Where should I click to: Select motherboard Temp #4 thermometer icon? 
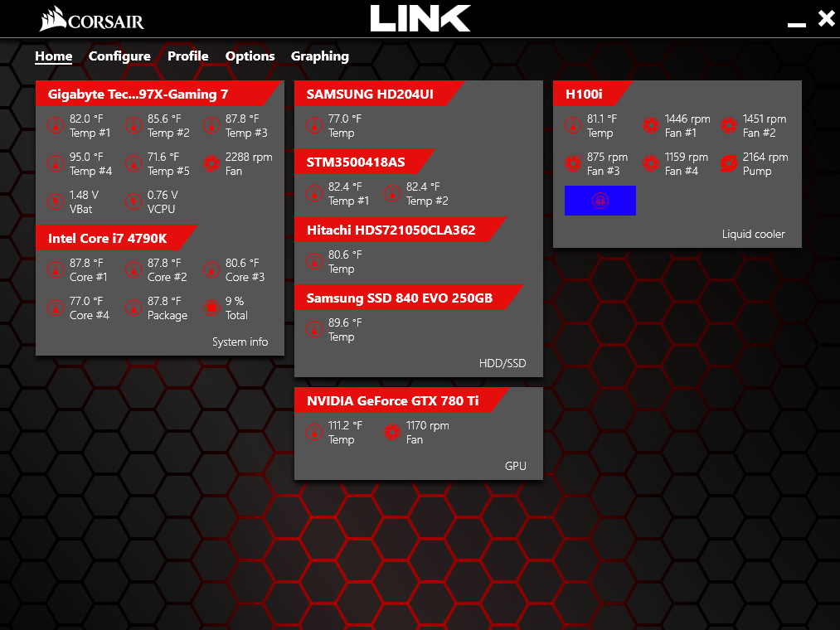56,163
